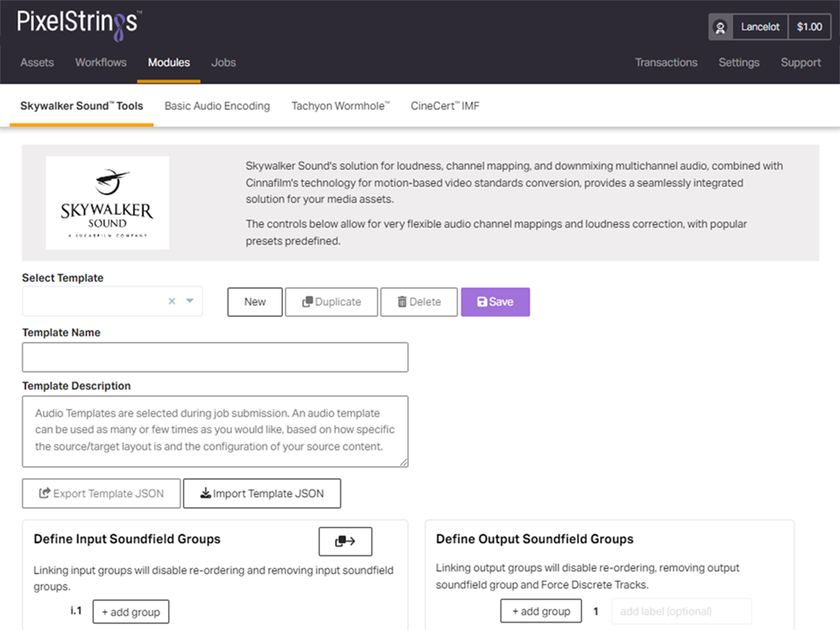Clear the Select Template field with X
The height and width of the screenshot is (630, 840).
(172, 301)
